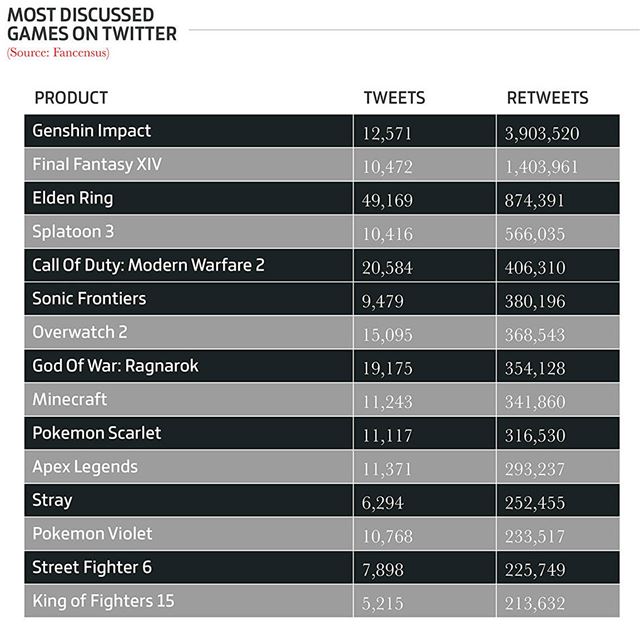This screenshot has height=639, width=640.
Task: Click God Of War: Ragnarok cell
Action: 115,366
